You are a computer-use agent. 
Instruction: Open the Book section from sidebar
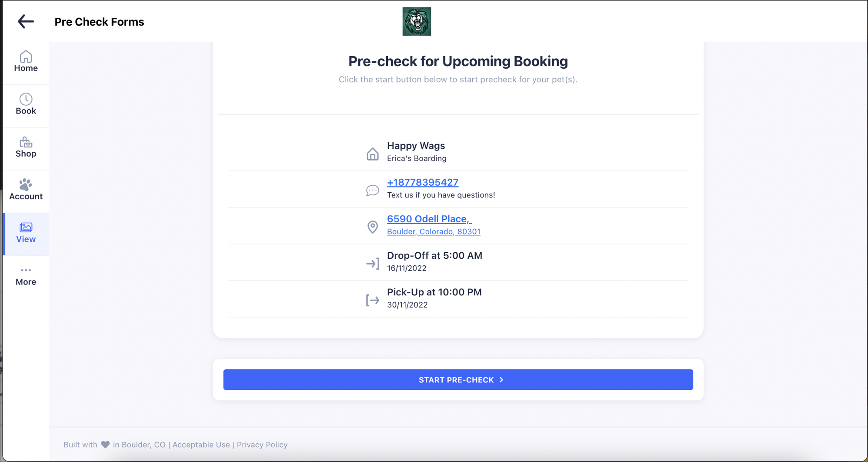tap(26, 99)
